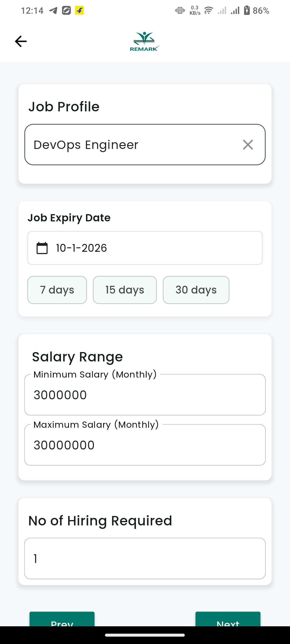Tap vibrate mode icon in status bar

[x=180, y=10]
